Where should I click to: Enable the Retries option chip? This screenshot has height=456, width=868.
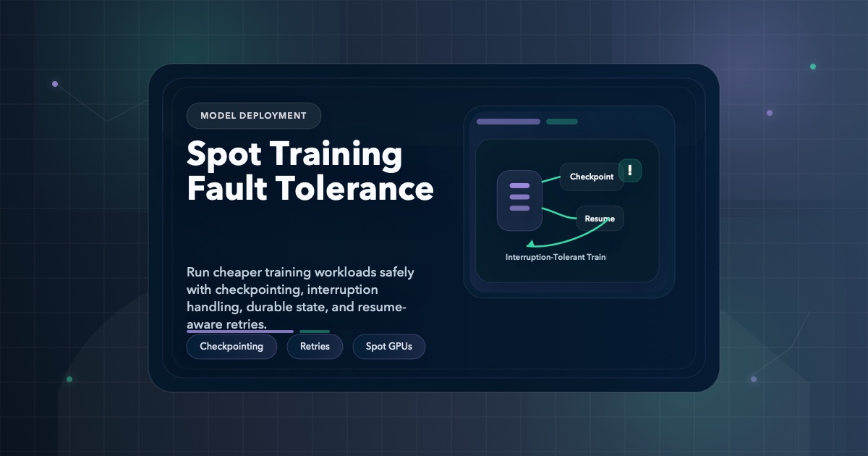pos(315,346)
